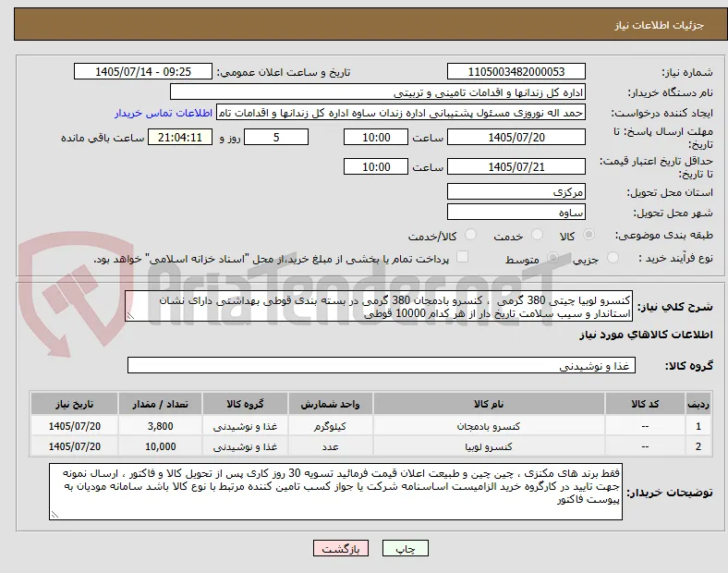This screenshot has height=573, width=728.
Task: Click the date cell in کنسرو لوبیا row
Action: tap(74, 446)
